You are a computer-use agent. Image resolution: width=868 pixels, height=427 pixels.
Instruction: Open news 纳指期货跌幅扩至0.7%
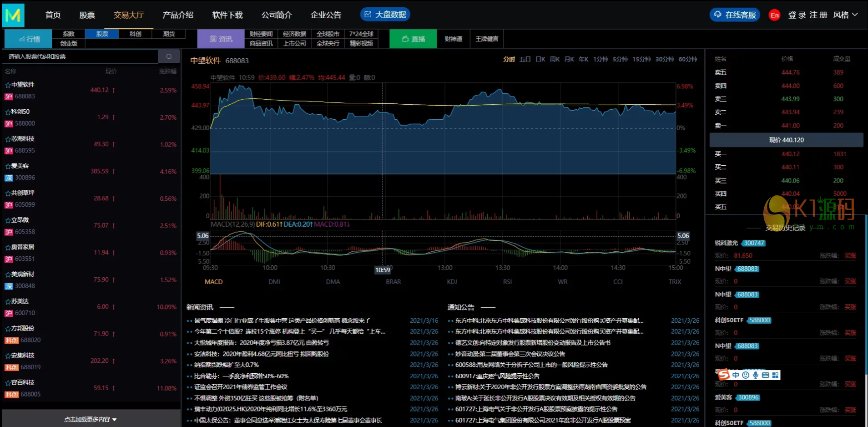pos(227,365)
